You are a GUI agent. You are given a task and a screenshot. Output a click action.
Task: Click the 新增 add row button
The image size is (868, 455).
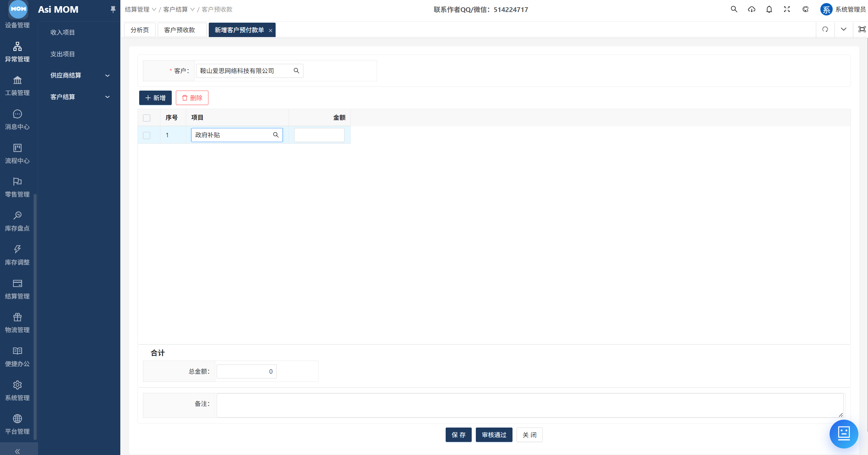[155, 98]
